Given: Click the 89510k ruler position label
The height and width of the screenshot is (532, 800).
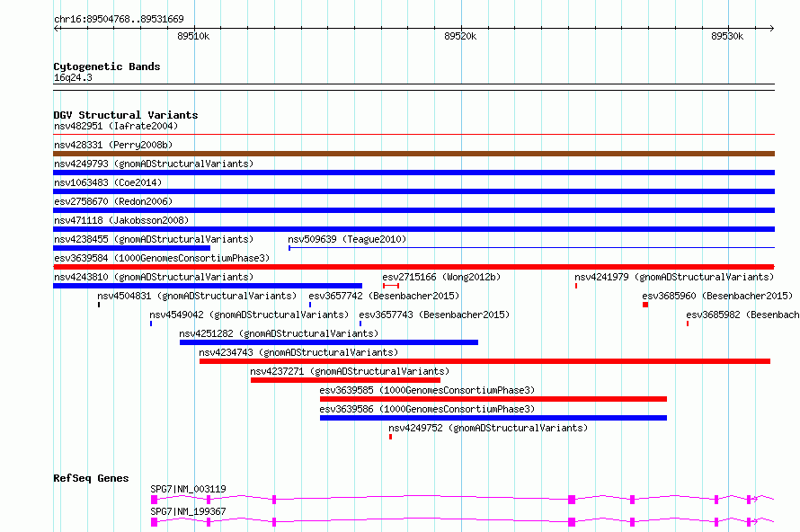Looking at the screenshot, I should tap(193, 36).
